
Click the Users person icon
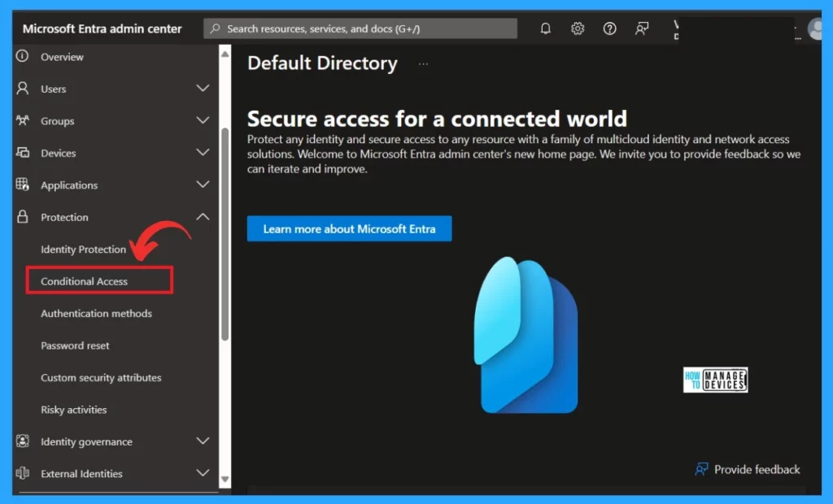22,88
